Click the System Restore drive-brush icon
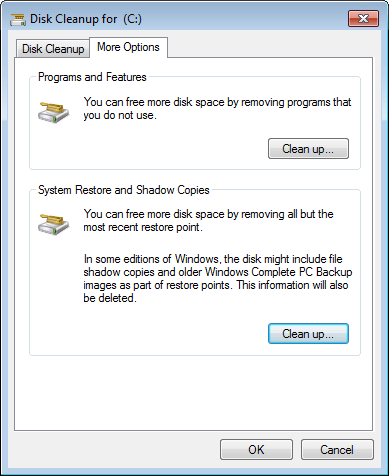The width and height of the screenshot is (389, 476). tap(53, 224)
